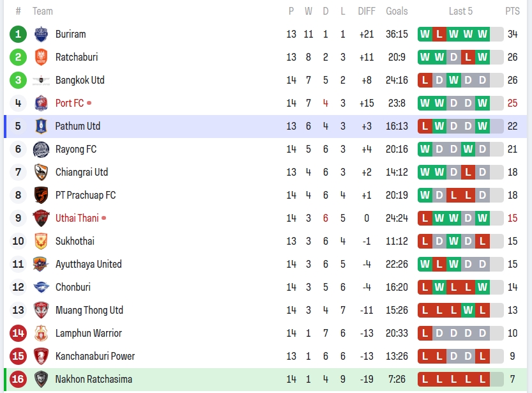The width and height of the screenshot is (532, 393).
Task: Click the Pathum Utd team badge
Action: tap(41, 126)
